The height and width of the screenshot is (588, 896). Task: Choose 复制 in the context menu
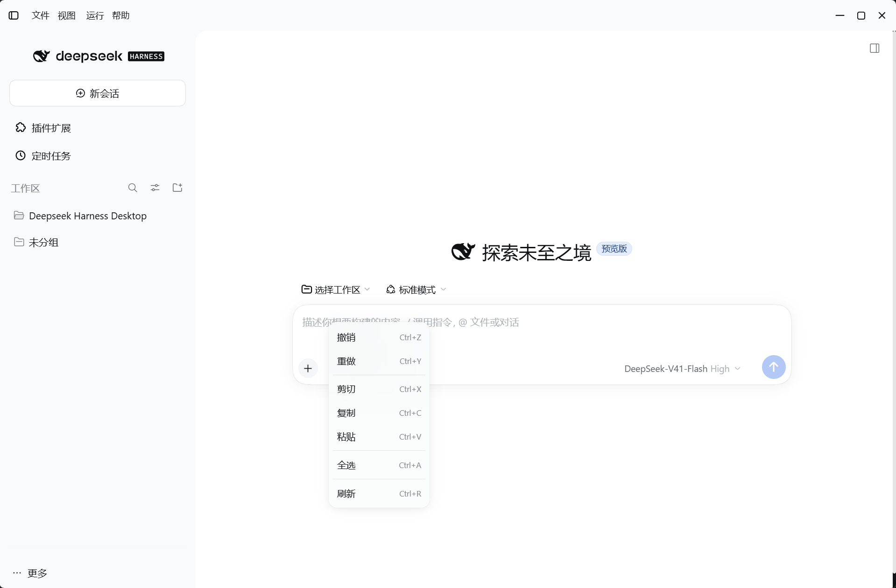tap(379, 413)
